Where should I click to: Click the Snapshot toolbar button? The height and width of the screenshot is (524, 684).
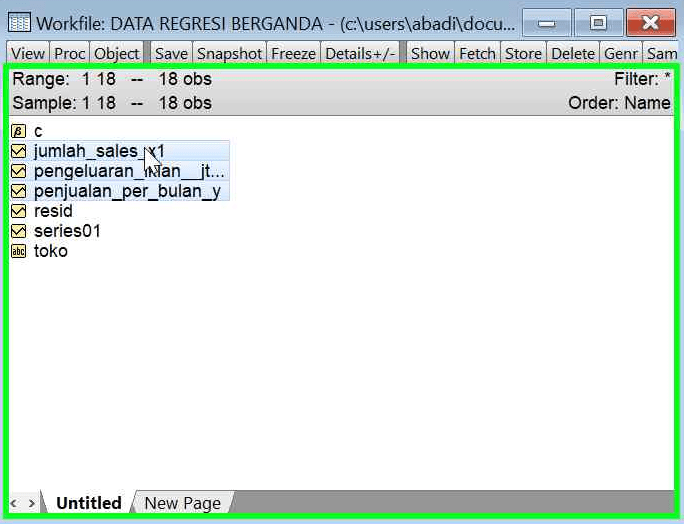[x=229, y=54]
